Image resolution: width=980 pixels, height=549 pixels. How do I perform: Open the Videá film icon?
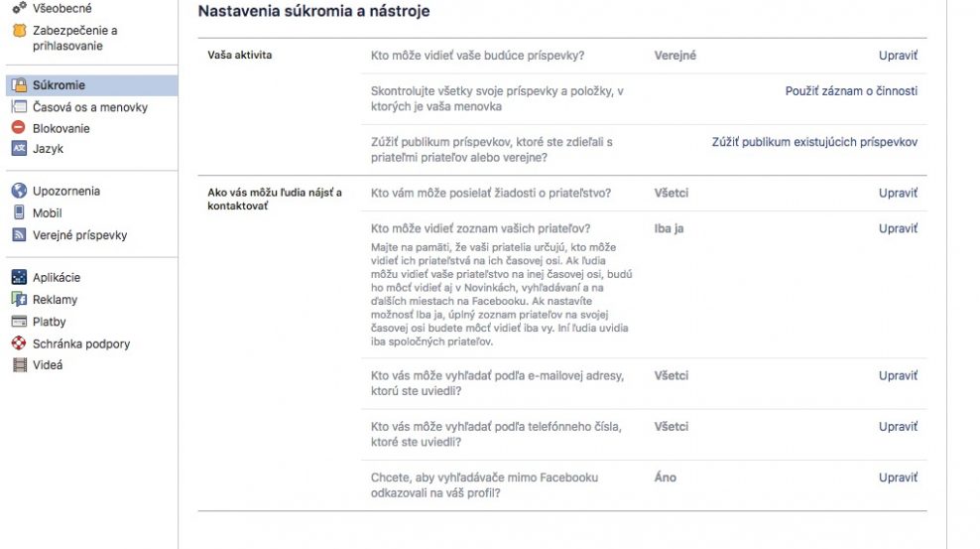tap(20, 365)
